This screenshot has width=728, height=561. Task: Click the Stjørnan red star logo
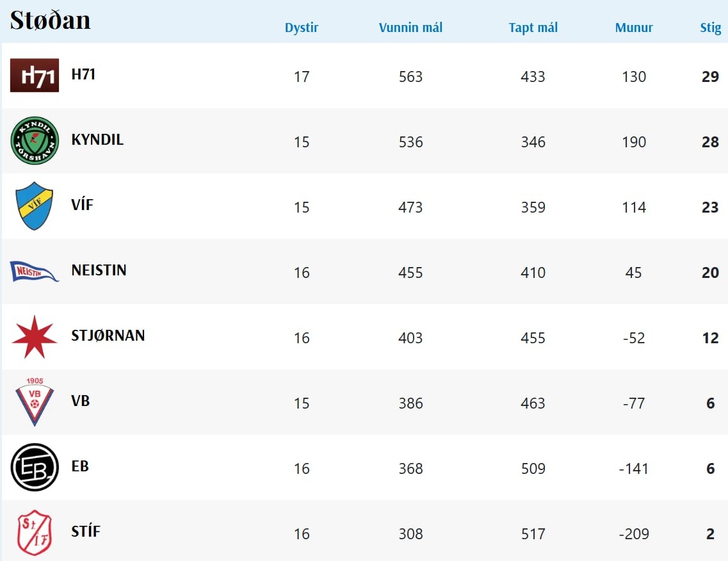pyautogui.click(x=35, y=337)
